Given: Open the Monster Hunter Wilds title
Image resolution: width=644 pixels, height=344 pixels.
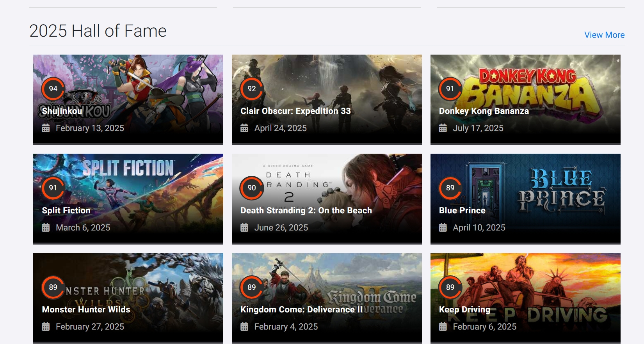Looking at the screenshot, I should coord(86,310).
